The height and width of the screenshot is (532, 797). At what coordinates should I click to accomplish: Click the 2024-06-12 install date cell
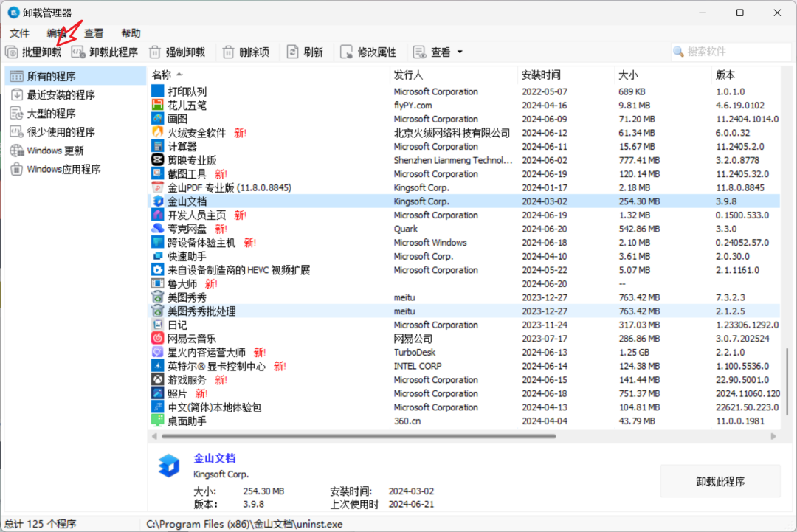pos(545,133)
